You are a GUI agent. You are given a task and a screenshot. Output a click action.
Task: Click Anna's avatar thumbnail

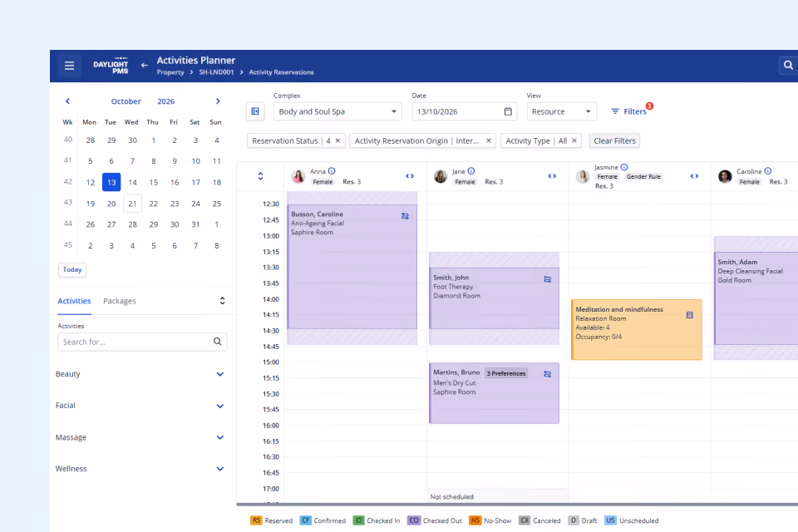click(298, 177)
